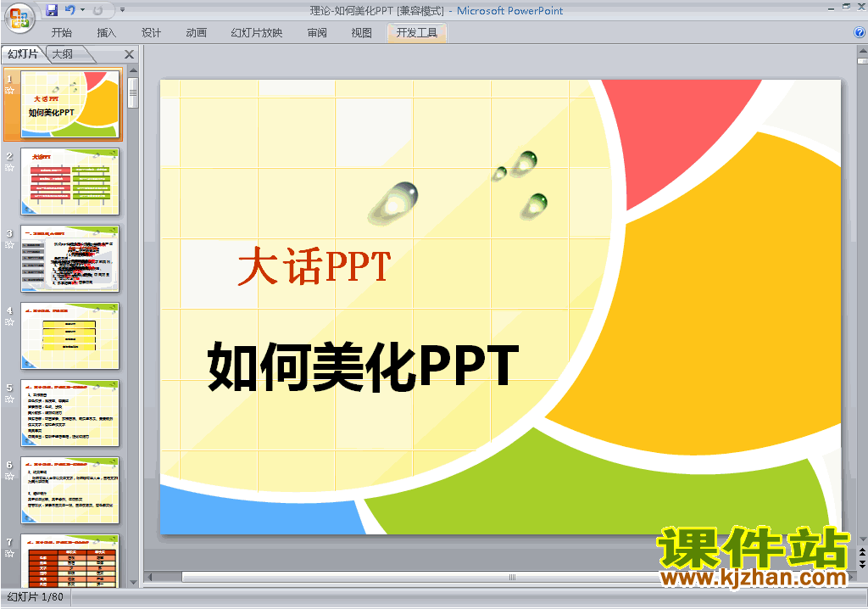The height and width of the screenshot is (609, 868).
Task: Select slide 3 thumbnail
Action: (70, 258)
